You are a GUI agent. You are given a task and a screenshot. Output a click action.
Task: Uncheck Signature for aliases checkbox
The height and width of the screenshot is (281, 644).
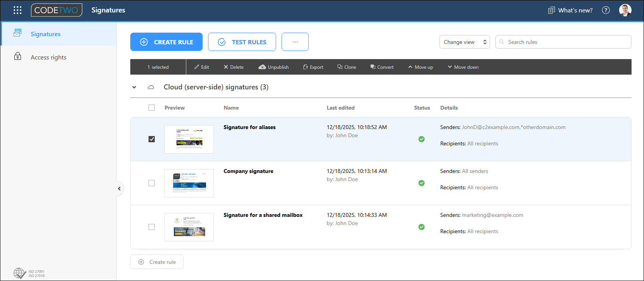click(152, 139)
